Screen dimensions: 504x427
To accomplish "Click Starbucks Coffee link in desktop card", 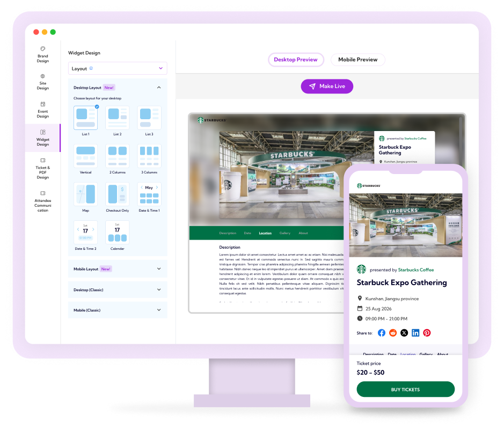I will point(415,139).
